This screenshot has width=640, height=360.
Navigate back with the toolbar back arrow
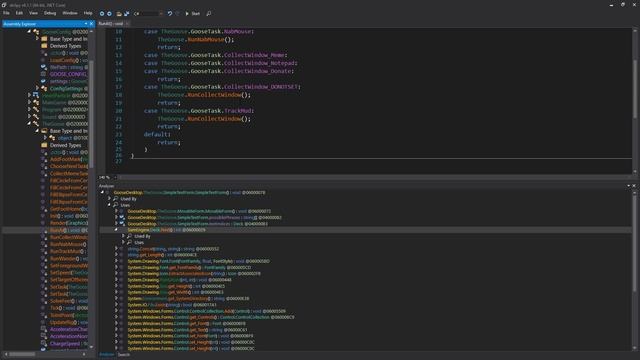(x=102, y=13)
